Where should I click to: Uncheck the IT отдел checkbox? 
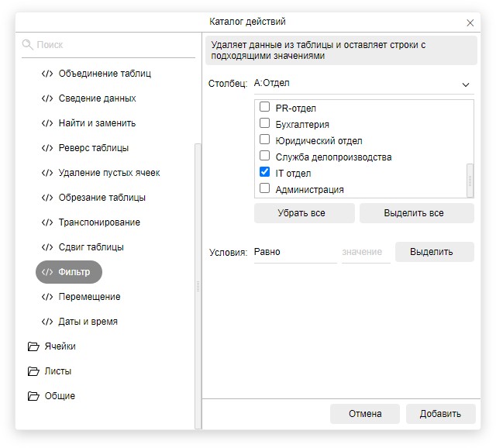264,172
